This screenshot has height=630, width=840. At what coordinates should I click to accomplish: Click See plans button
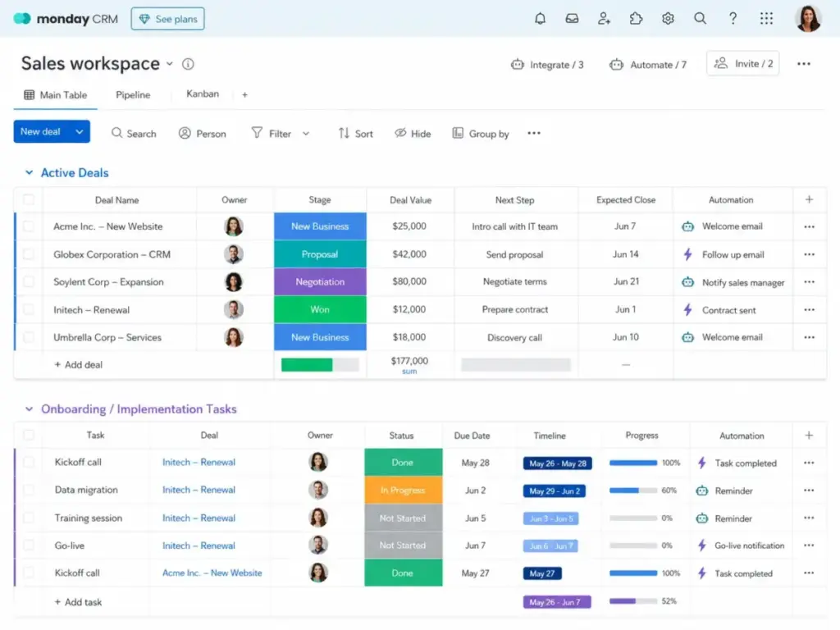click(x=167, y=19)
